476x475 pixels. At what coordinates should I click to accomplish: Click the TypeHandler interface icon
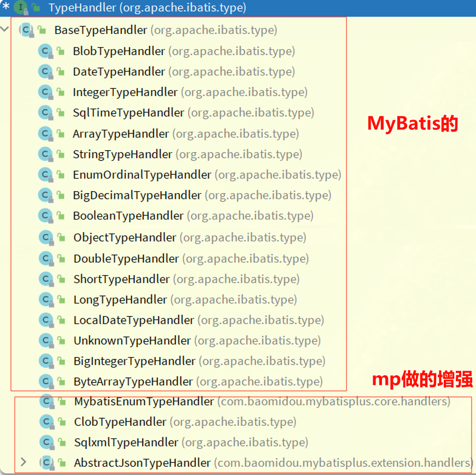(21, 7)
